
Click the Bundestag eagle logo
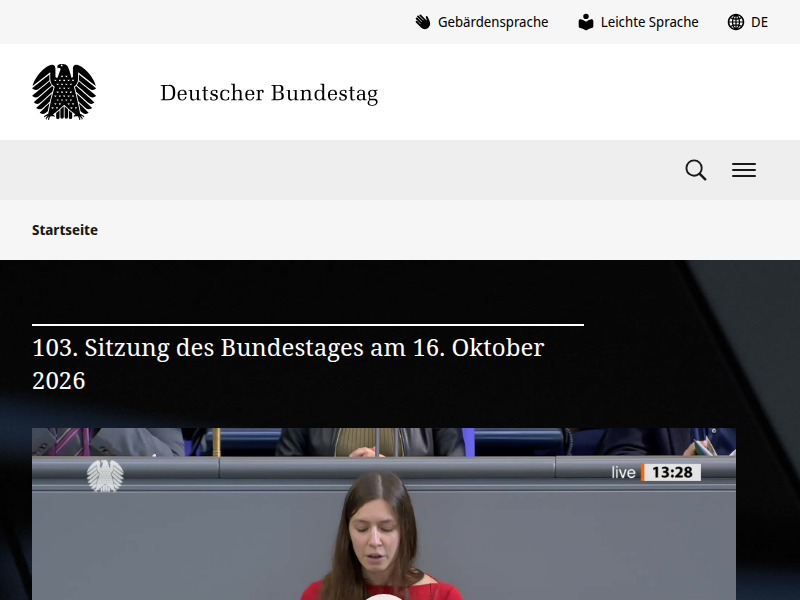64,92
